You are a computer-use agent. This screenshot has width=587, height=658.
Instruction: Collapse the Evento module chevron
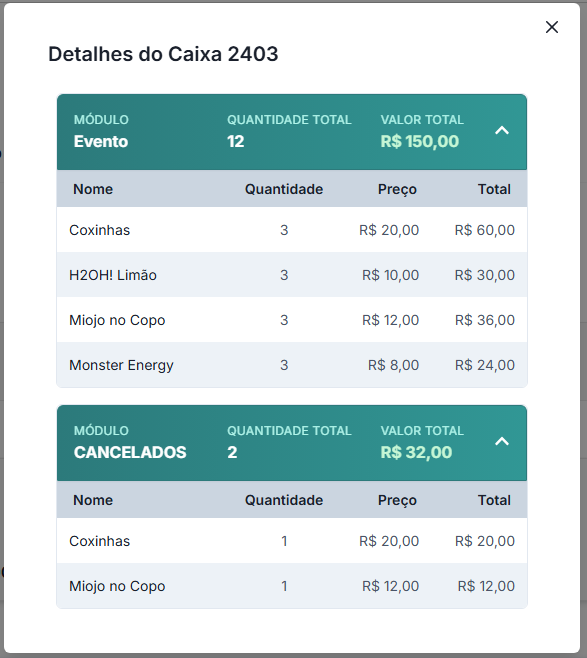[x=502, y=131]
